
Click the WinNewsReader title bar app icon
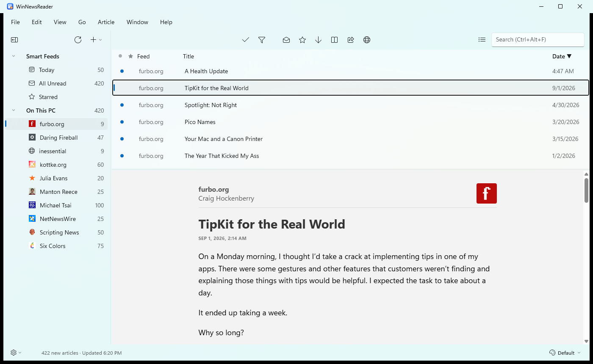10,6
